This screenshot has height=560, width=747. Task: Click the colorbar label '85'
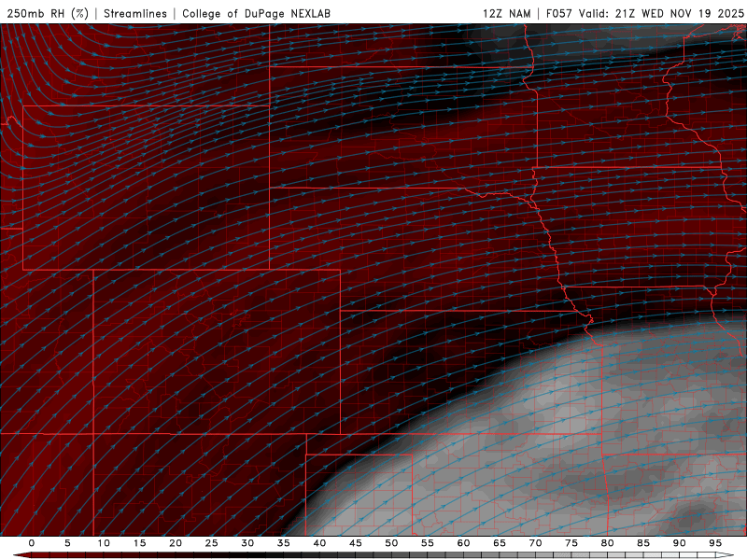643,543
